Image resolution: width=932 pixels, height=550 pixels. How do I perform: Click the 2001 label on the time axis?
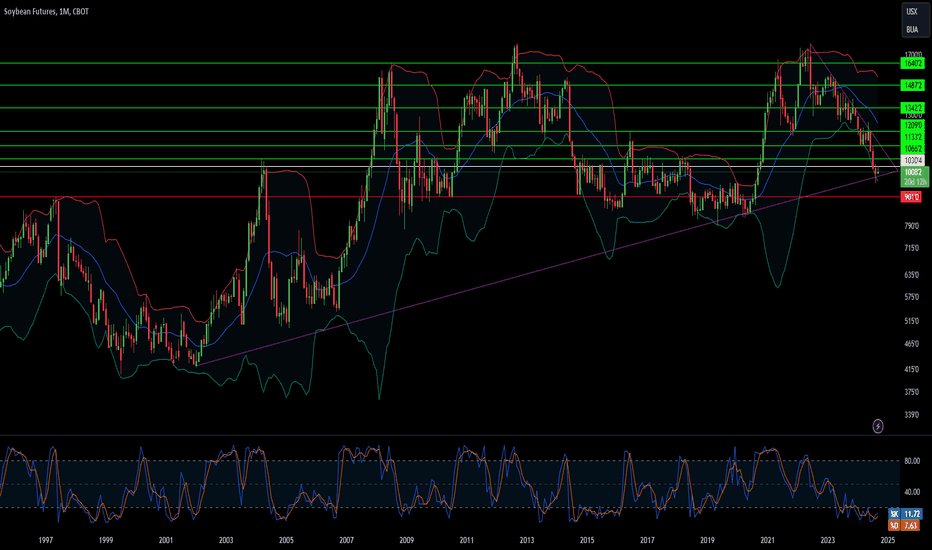(166, 540)
